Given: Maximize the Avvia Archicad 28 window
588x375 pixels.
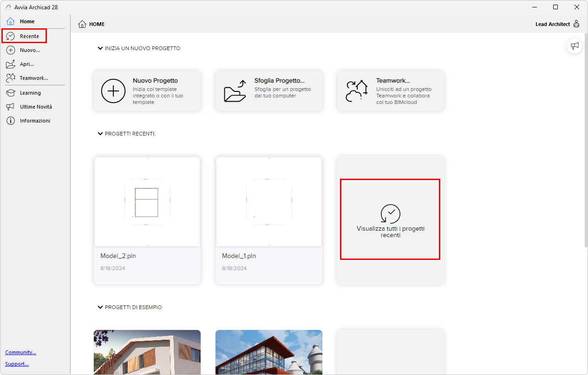Looking at the screenshot, I should coord(555,7).
